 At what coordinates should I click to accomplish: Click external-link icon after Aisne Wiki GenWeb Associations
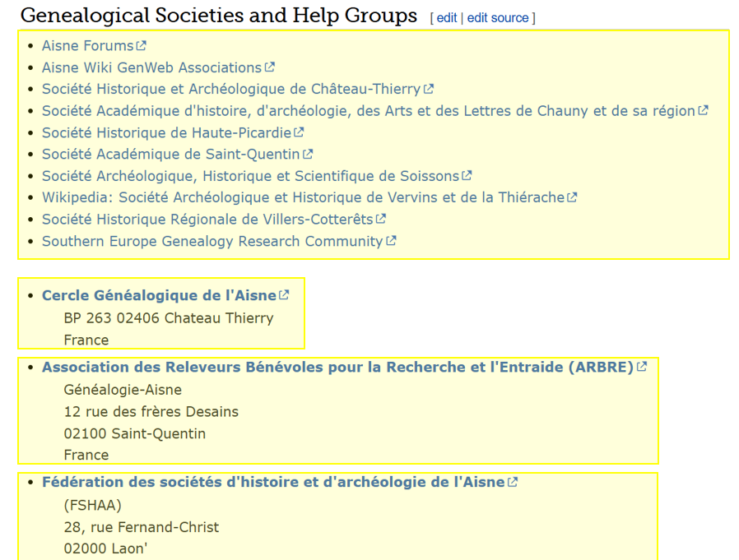(270, 67)
